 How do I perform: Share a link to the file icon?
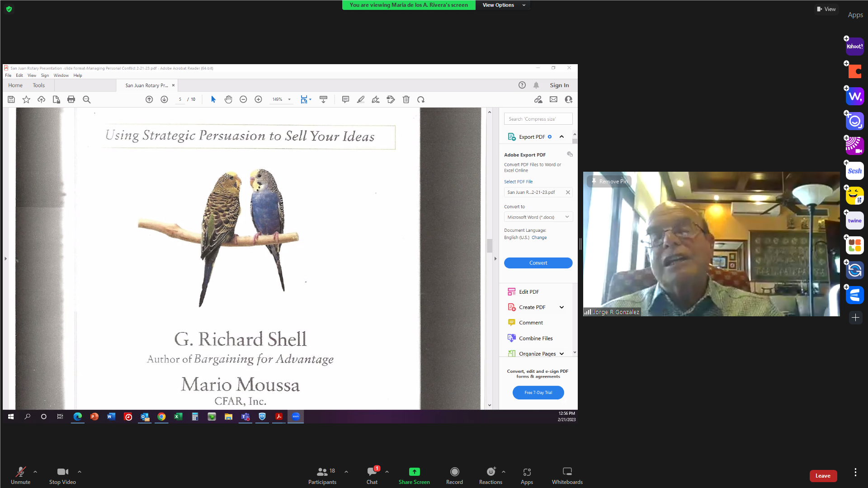538,99
